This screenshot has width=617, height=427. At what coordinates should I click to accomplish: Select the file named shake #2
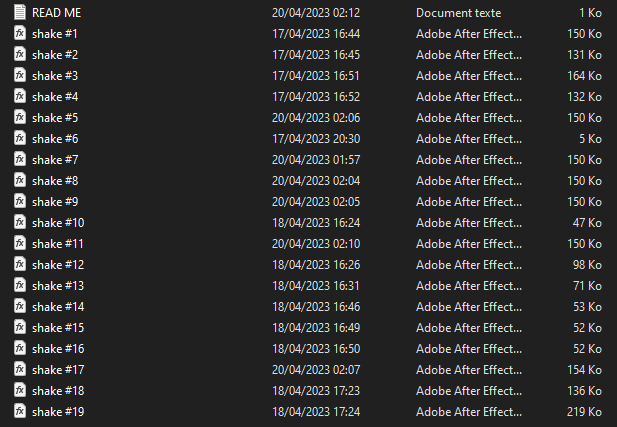(55, 55)
